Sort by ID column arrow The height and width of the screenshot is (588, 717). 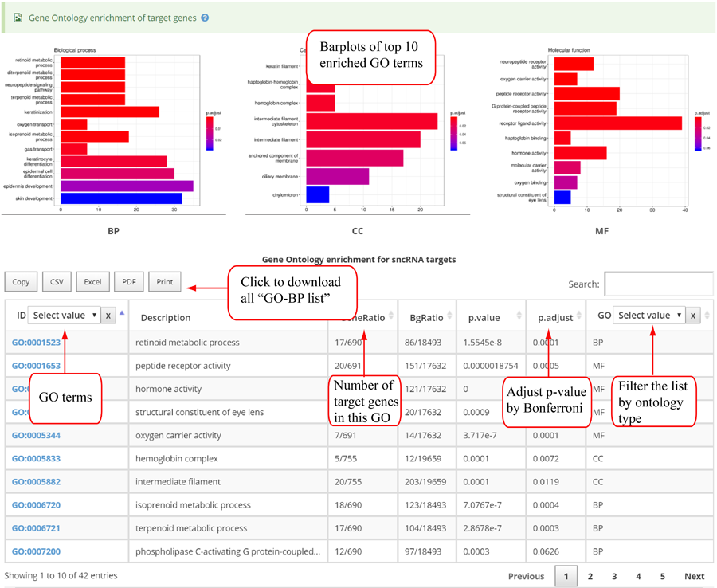click(x=121, y=313)
